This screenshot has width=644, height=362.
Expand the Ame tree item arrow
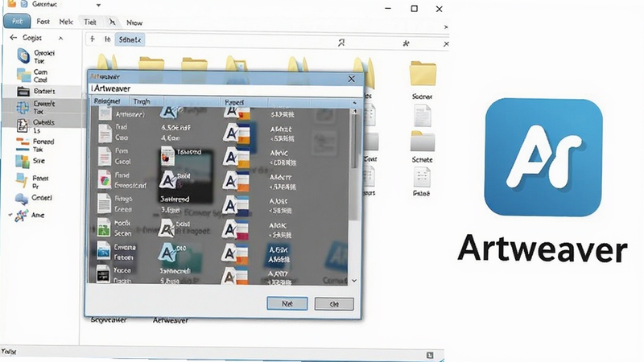tap(10, 215)
